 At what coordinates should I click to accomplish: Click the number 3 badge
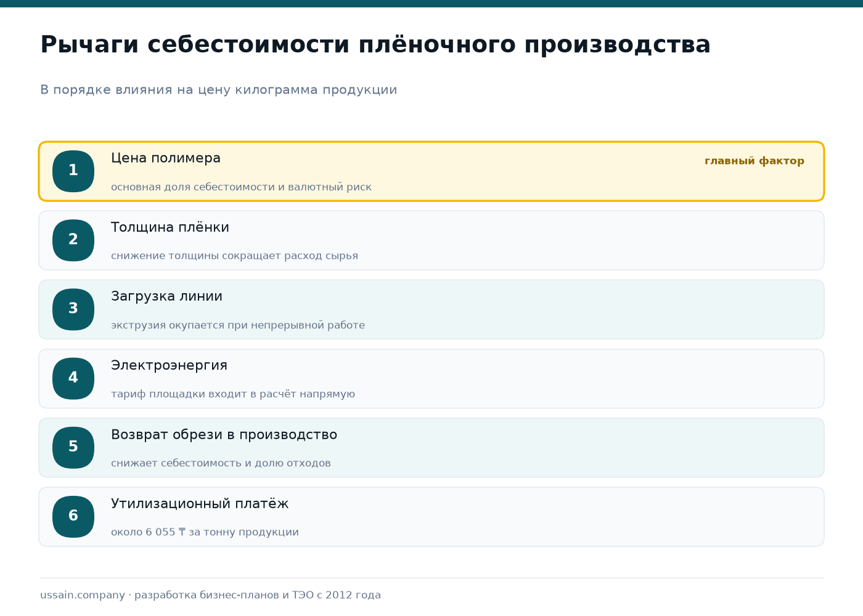[73, 309]
